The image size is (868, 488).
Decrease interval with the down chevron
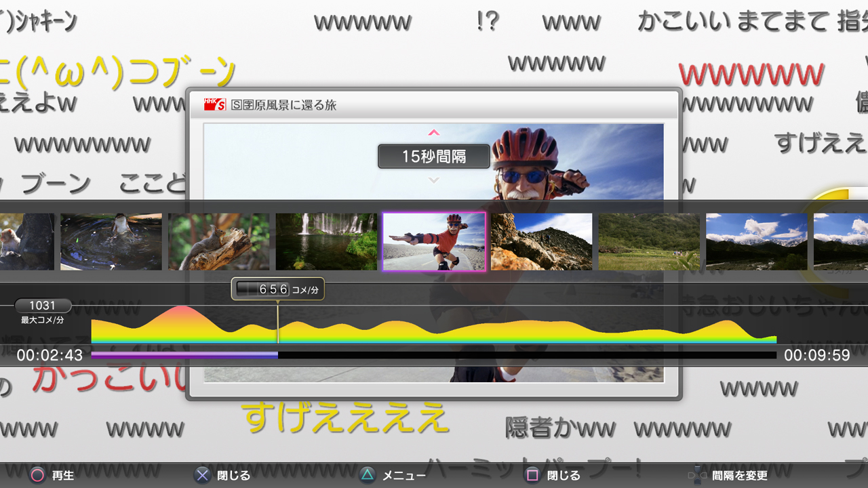434,180
